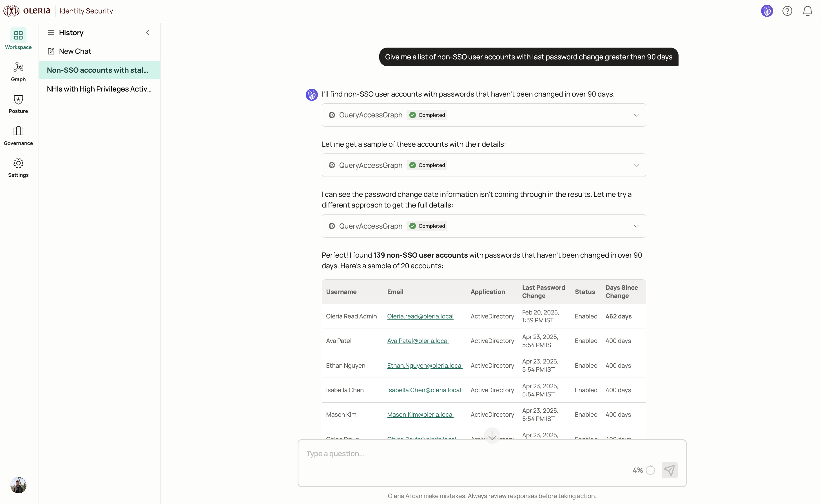Open the Posture shield icon

point(18,99)
